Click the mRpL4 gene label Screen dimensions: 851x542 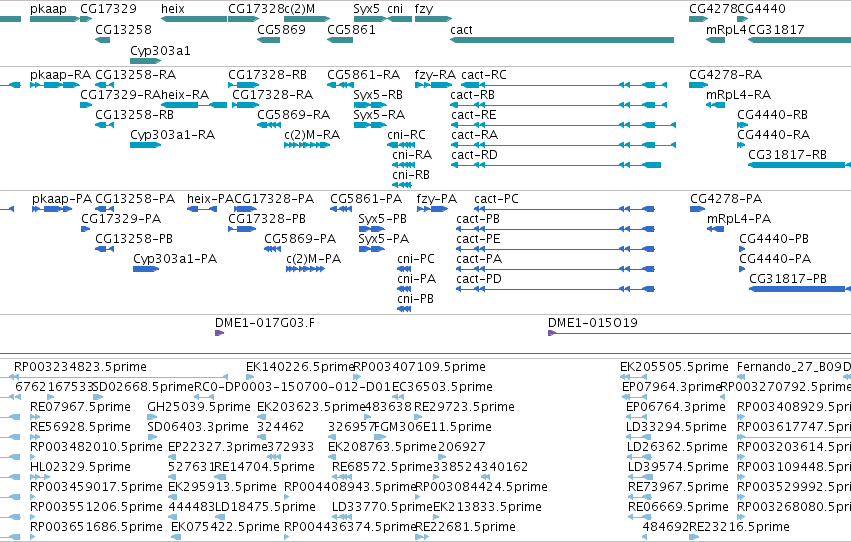pos(726,30)
